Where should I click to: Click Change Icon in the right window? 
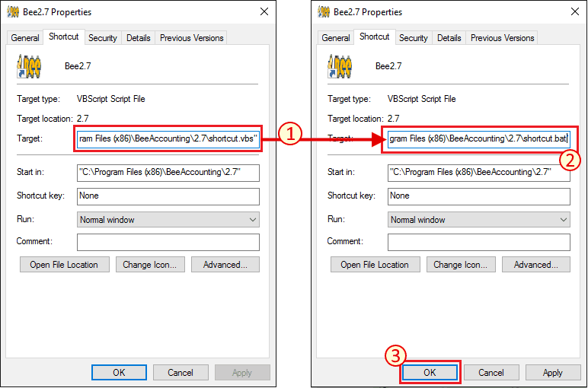(461, 265)
